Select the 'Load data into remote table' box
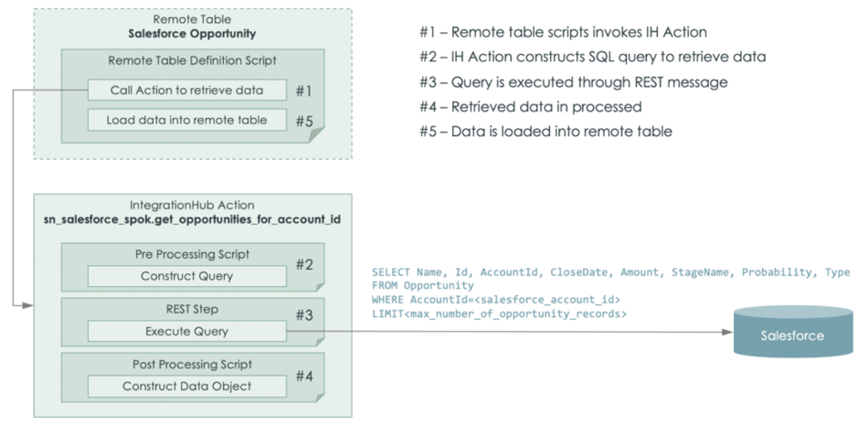The height and width of the screenshot is (425, 868). [x=187, y=120]
